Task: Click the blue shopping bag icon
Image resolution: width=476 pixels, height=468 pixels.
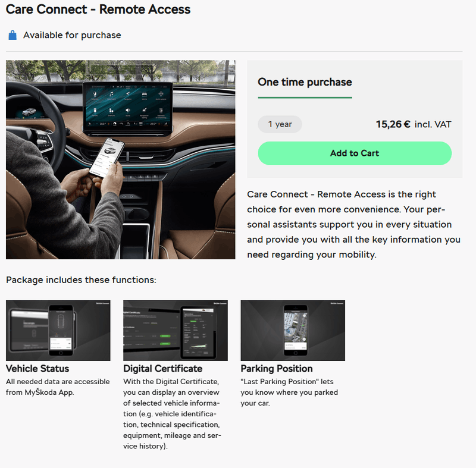Action: (12, 35)
